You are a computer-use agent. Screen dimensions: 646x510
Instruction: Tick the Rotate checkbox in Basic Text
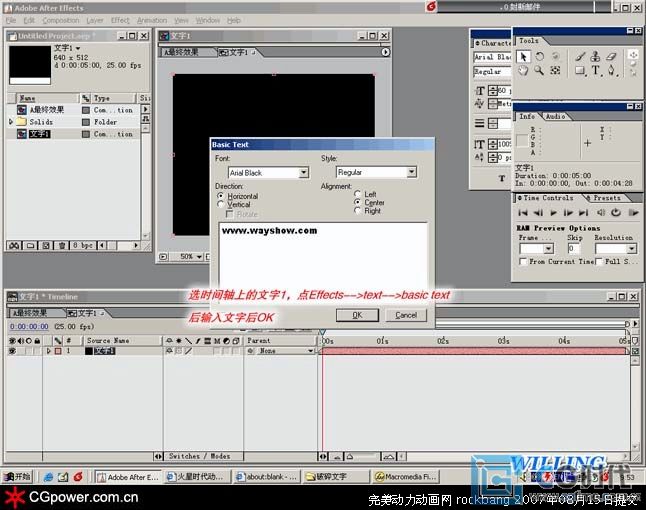pos(229,214)
